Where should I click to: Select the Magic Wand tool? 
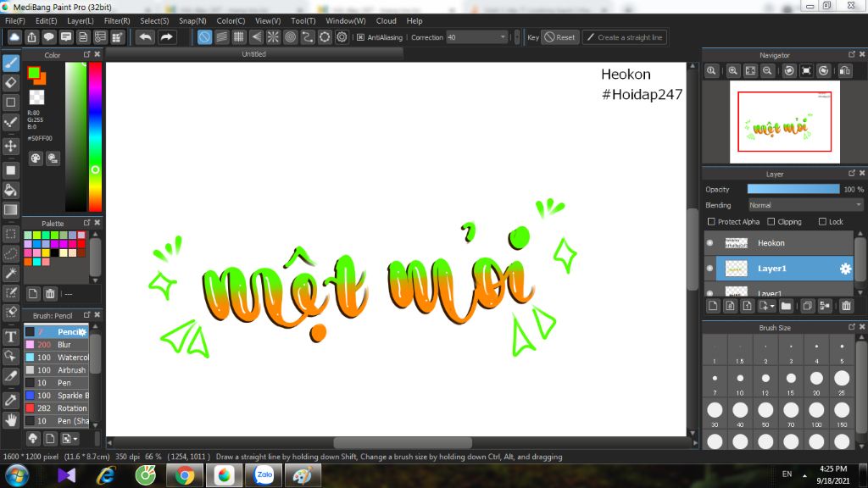(10, 274)
